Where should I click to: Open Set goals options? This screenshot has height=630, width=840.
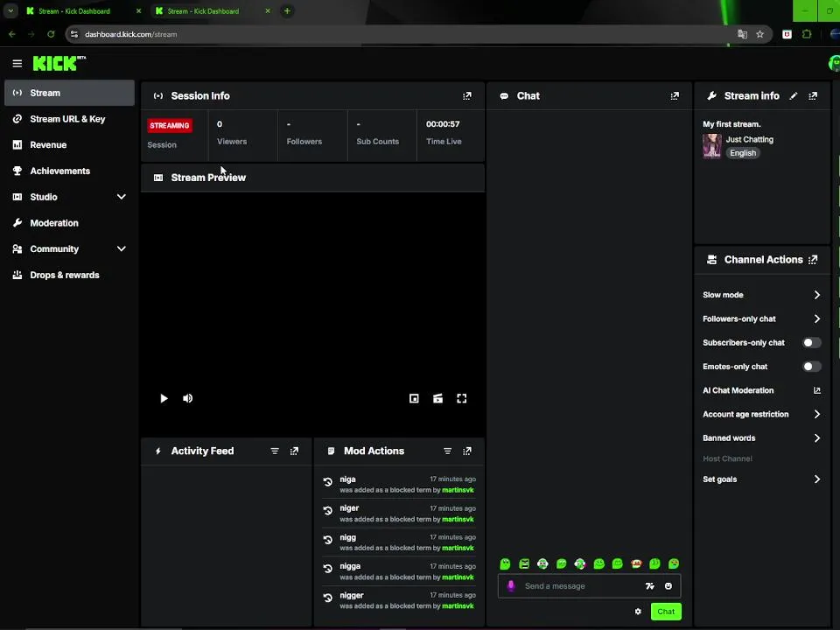click(x=761, y=479)
